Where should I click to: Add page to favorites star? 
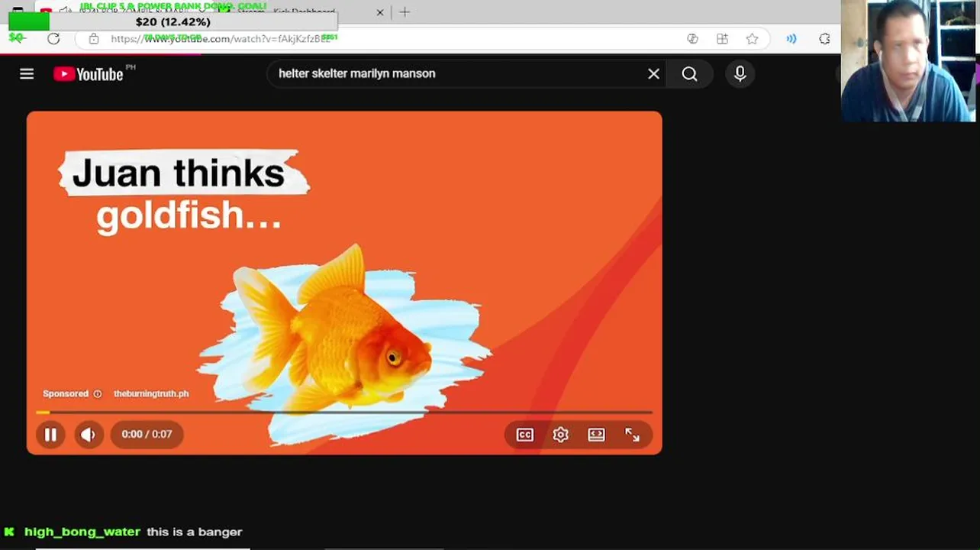point(753,39)
